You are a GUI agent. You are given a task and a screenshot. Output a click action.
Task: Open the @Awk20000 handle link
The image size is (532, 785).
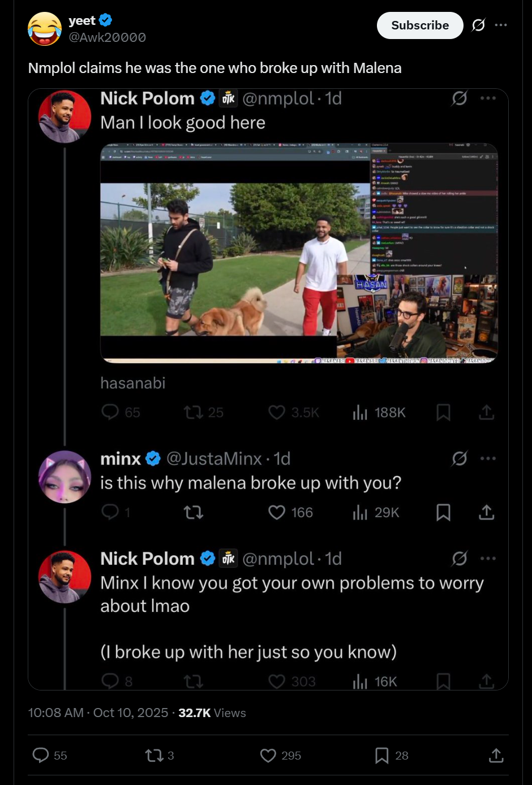point(107,37)
